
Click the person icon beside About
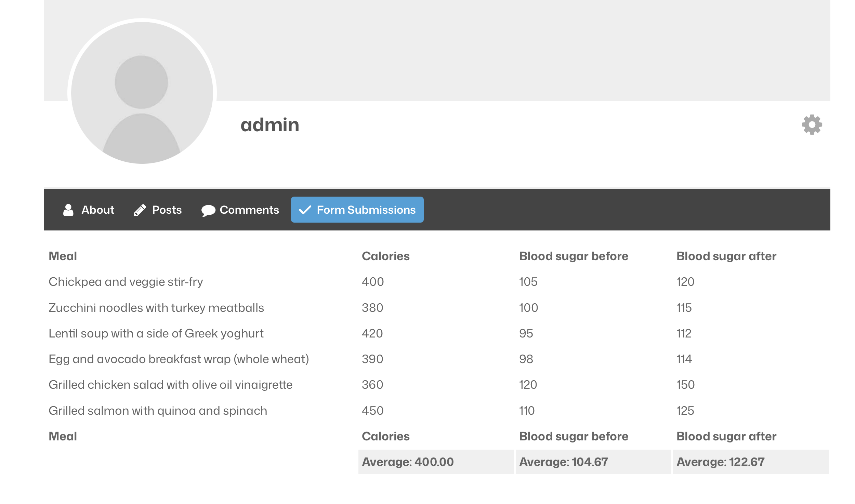coord(68,210)
